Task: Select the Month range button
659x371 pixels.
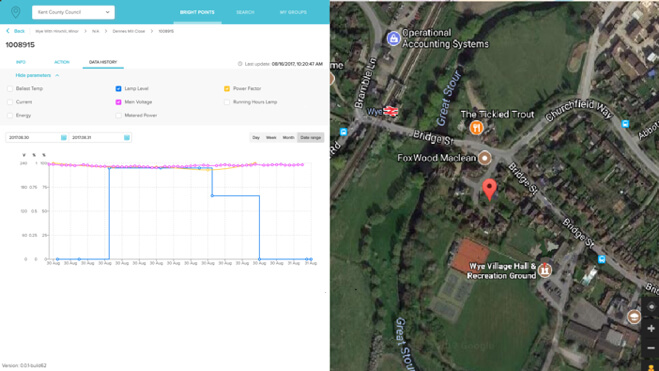Action: (288, 137)
